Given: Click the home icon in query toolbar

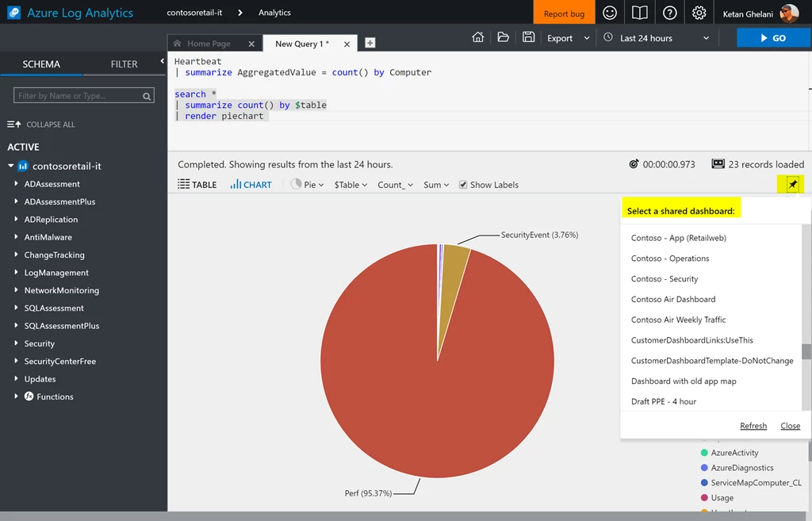Looking at the screenshot, I should 478,37.
